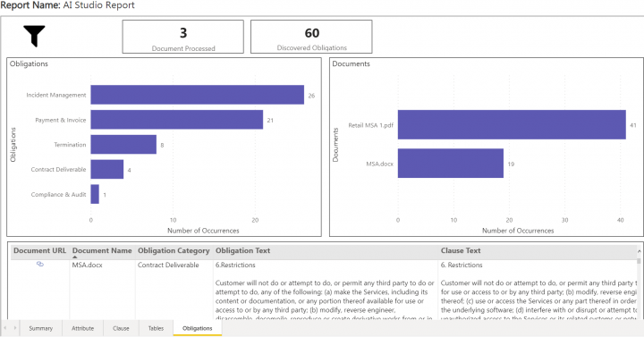This screenshot has height=337, width=644.
Task: Click the table vertical scrollbar
Action: pyautogui.click(x=639, y=287)
